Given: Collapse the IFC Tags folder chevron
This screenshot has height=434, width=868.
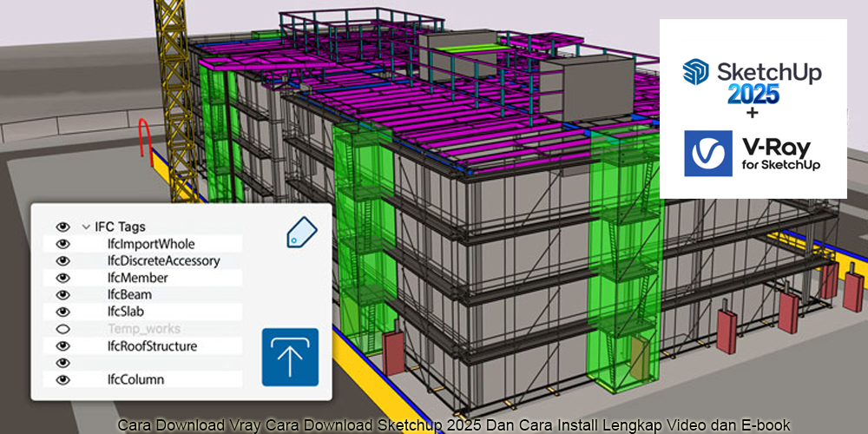Looking at the screenshot, I should [86, 227].
